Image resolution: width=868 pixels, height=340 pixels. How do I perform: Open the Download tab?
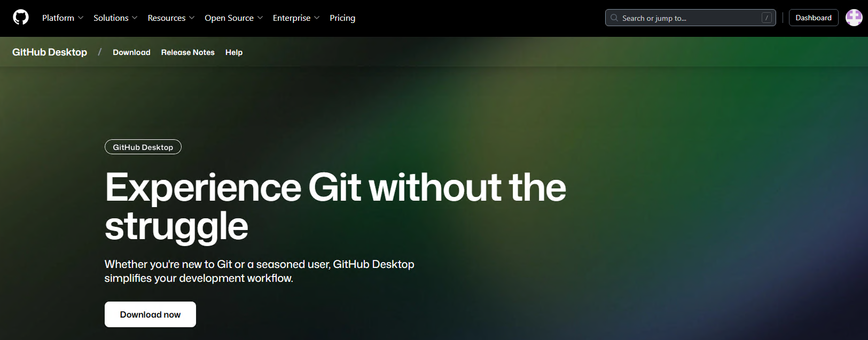(131, 52)
